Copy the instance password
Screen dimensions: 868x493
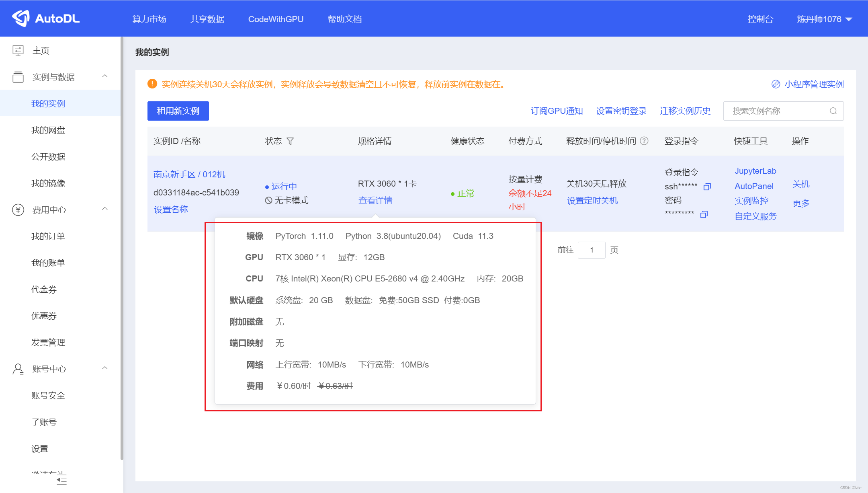[704, 214]
